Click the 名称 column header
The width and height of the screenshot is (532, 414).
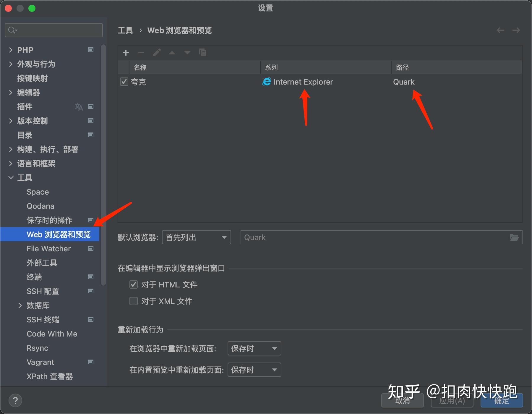pyautogui.click(x=194, y=67)
